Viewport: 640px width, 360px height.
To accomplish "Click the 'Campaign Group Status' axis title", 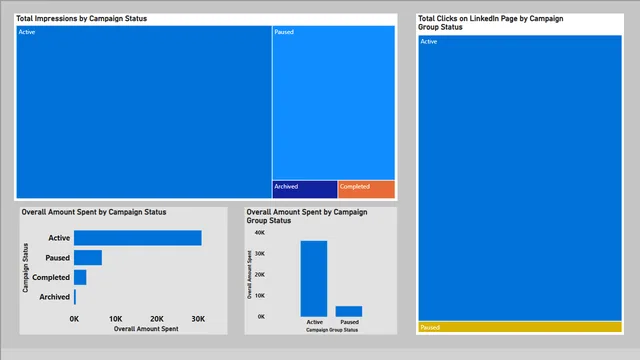I will tap(332, 330).
